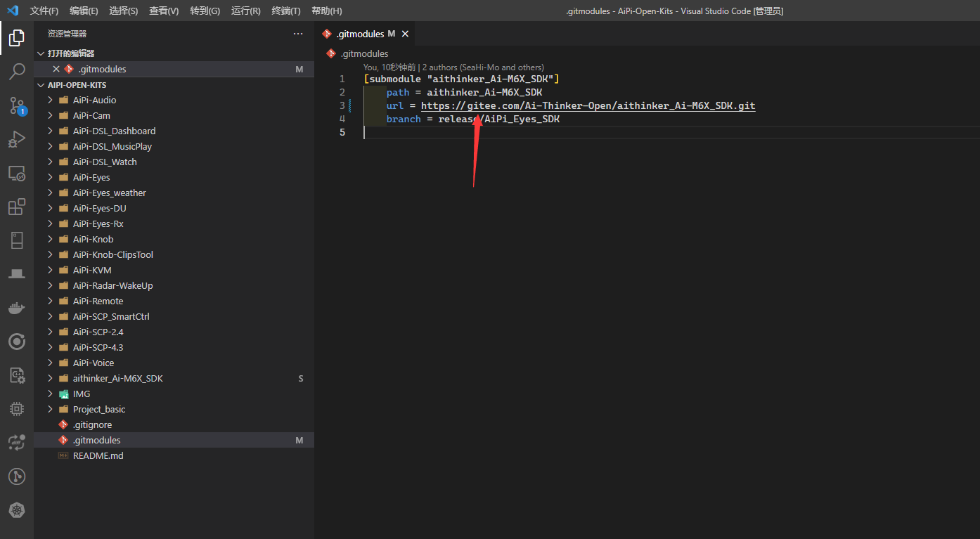The height and width of the screenshot is (539, 980).
Task: Open Source Control view with badge
Action: 17,105
